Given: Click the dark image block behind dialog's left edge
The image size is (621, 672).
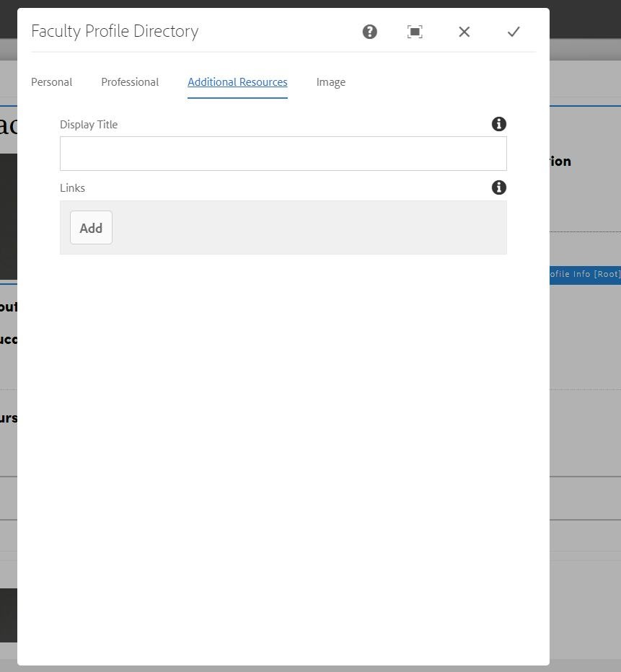Looking at the screenshot, I should tap(8, 216).
